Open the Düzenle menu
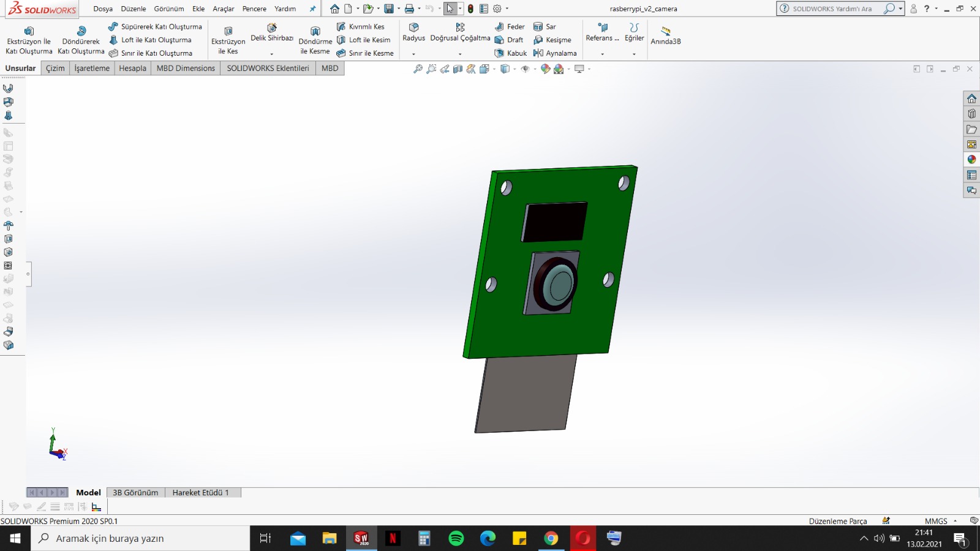Screen dimensions: 980x551 coord(134,9)
